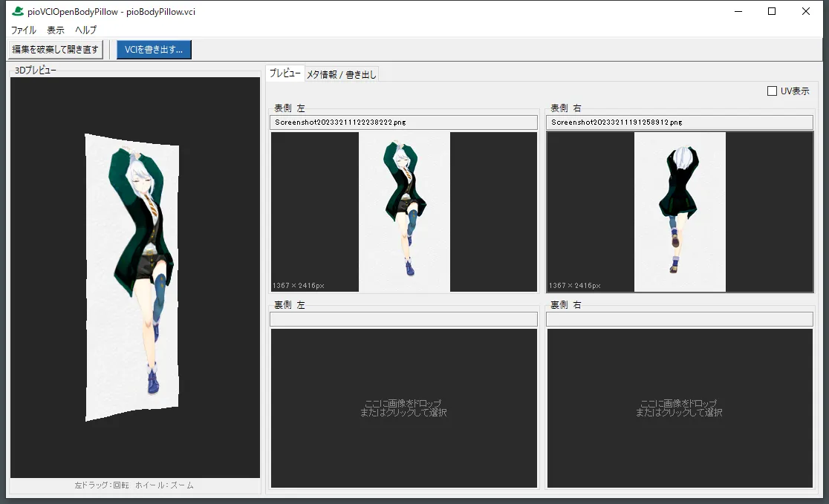829x504 pixels.
Task: Open the 表示 menu
Action: (x=56, y=30)
